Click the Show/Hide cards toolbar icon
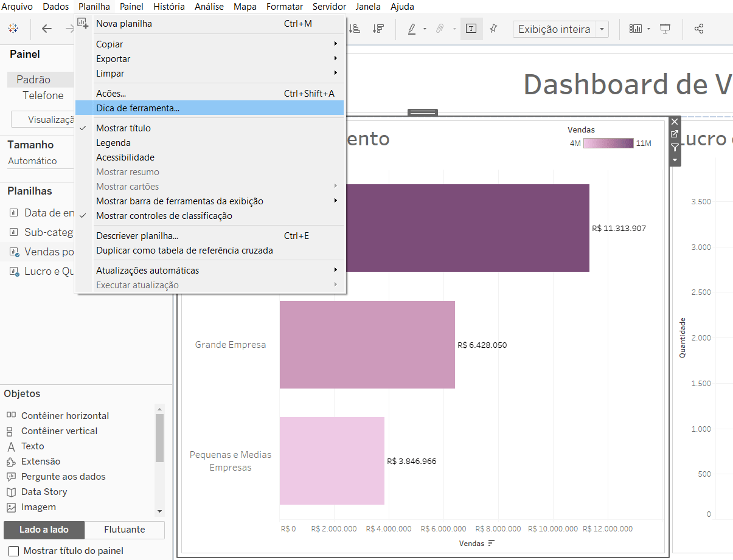 click(x=636, y=29)
